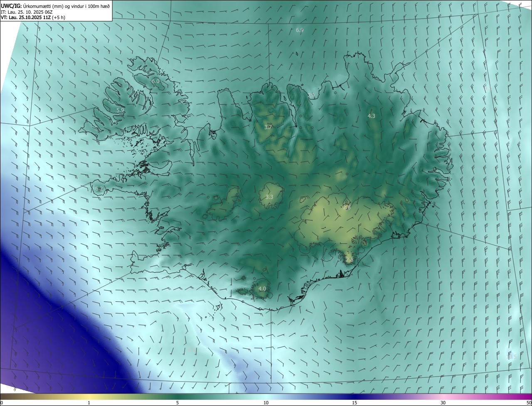Click the 5.9 value label on the map
The height and width of the screenshot is (406, 532).
click(x=120, y=110)
